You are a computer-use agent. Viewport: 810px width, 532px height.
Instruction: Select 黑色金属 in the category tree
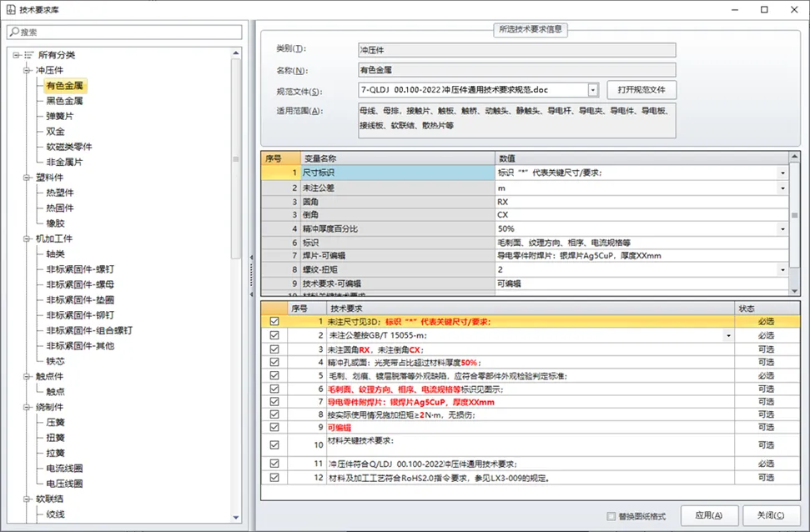click(x=64, y=100)
